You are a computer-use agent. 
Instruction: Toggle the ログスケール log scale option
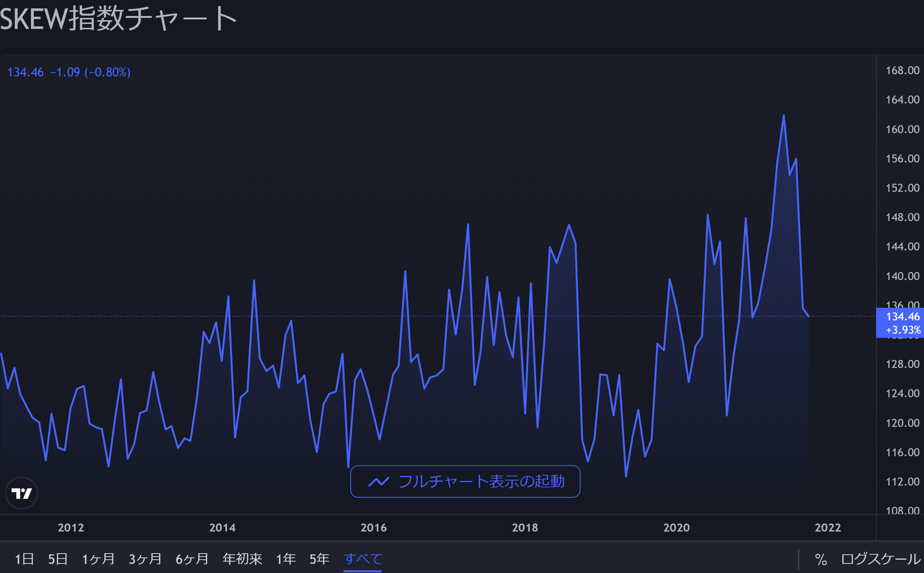click(x=880, y=559)
